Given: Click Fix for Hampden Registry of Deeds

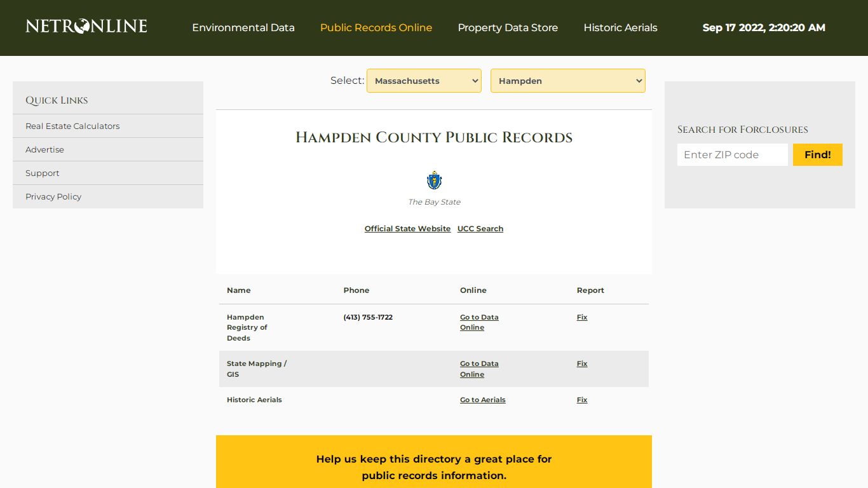Looking at the screenshot, I should point(582,317).
